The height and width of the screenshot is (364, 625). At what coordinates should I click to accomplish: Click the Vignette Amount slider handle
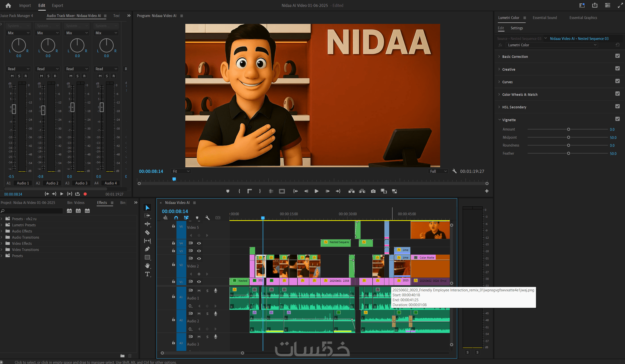(569, 129)
